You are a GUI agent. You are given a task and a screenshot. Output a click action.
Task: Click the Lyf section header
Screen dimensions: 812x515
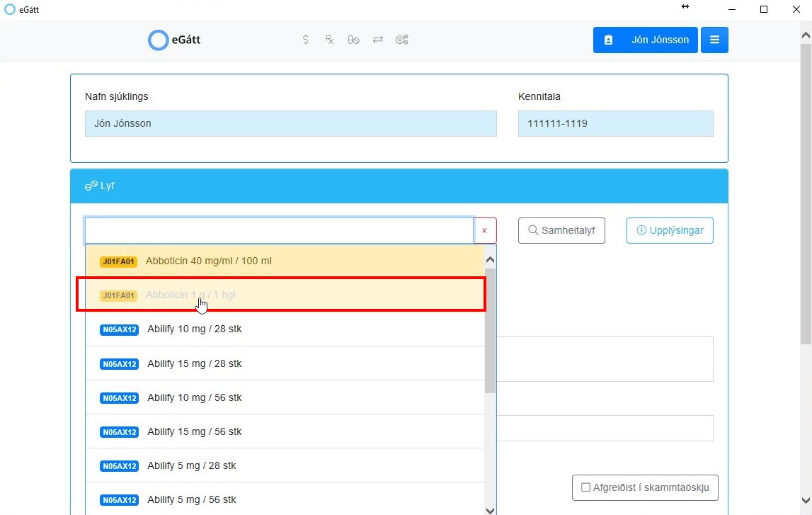point(399,186)
